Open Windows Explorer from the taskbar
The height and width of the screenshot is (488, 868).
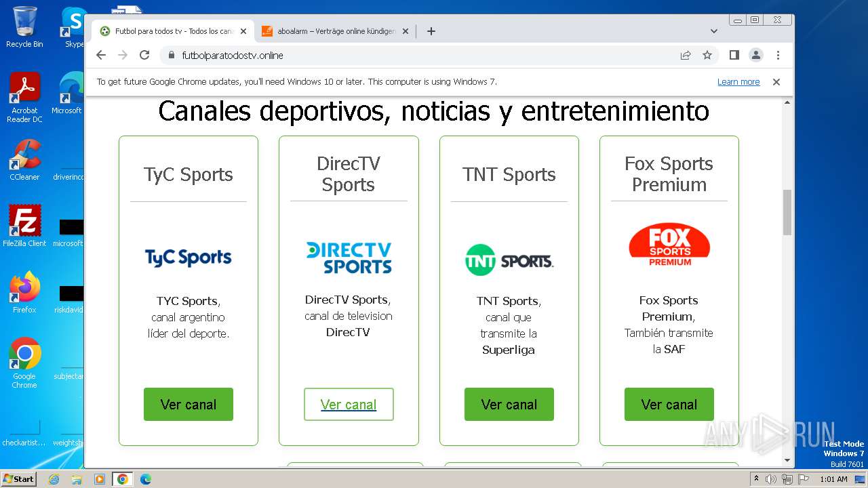pyautogui.click(x=77, y=479)
